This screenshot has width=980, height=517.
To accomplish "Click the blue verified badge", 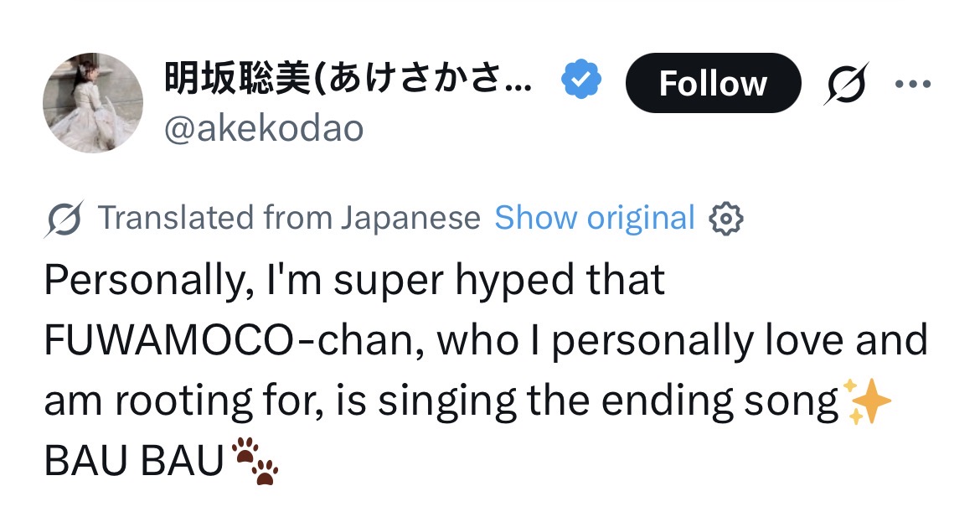I will [x=580, y=81].
